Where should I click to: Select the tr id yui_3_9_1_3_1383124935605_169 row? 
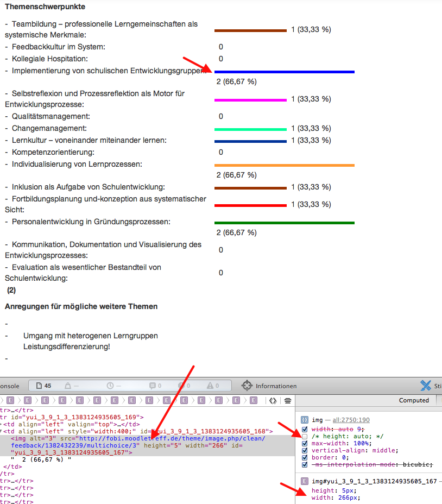[x=72, y=417]
